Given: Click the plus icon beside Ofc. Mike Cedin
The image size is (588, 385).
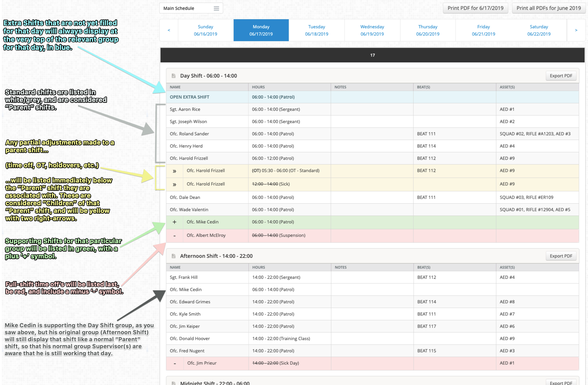Looking at the screenshot, I should point(174,222).
